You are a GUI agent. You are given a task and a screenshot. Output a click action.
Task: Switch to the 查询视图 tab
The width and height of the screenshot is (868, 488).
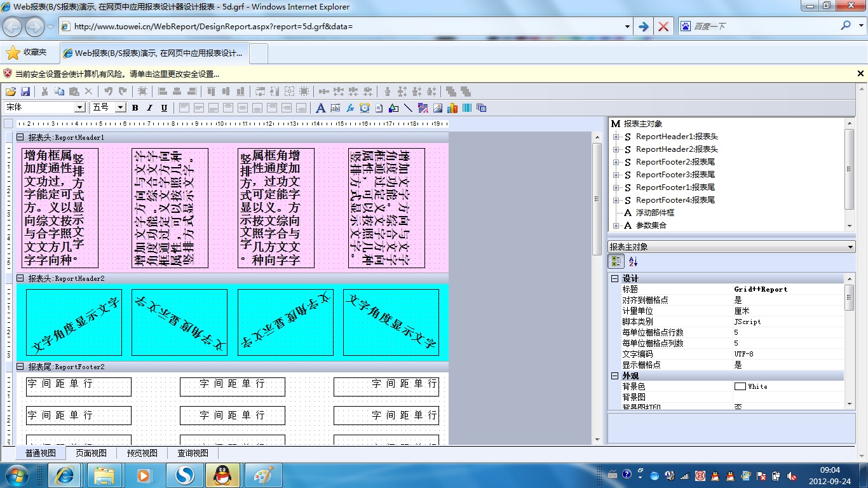coord(193,453)
